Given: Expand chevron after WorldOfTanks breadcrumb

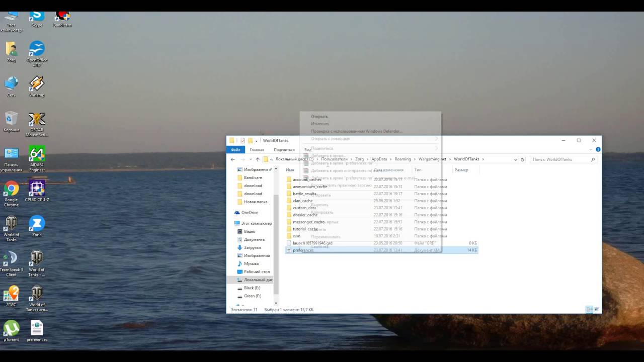Looking at the screenshot, I should [x=483, y=159].
